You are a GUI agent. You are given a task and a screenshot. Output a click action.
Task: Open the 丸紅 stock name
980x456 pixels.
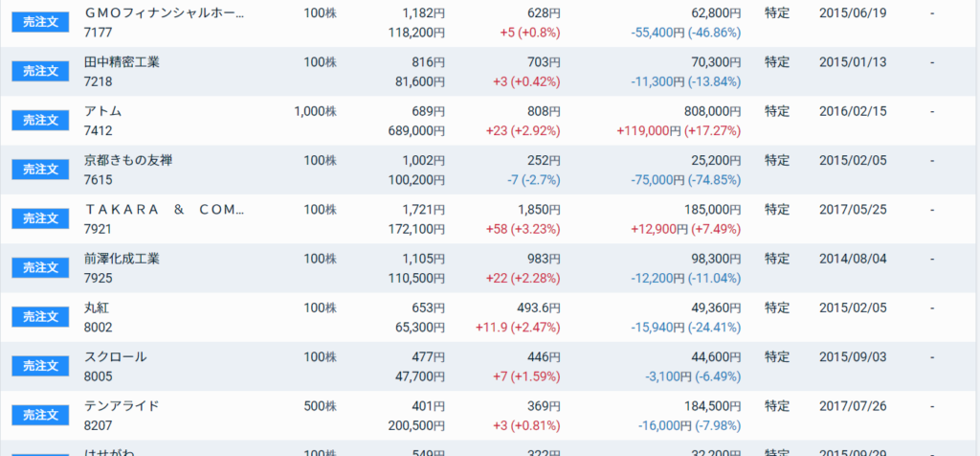(97, 308)
